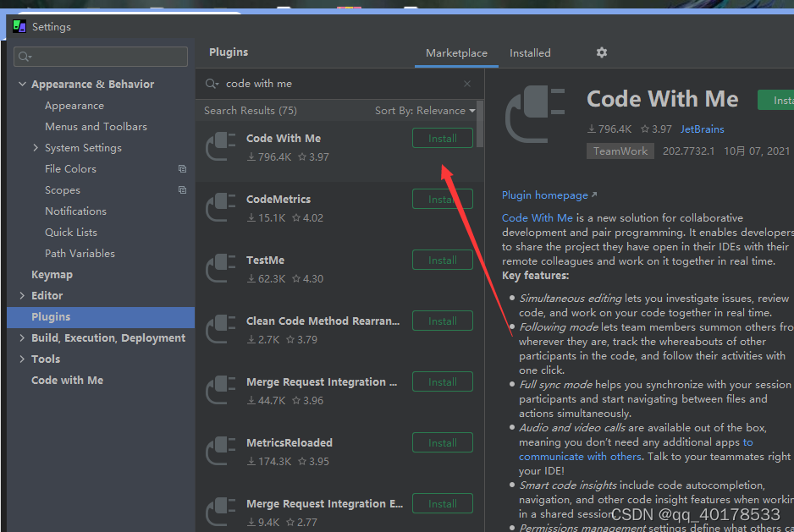This screenshot has height=532, width=794.
Task: Click the download count icon in plugin details
Action: coord(592,129)
